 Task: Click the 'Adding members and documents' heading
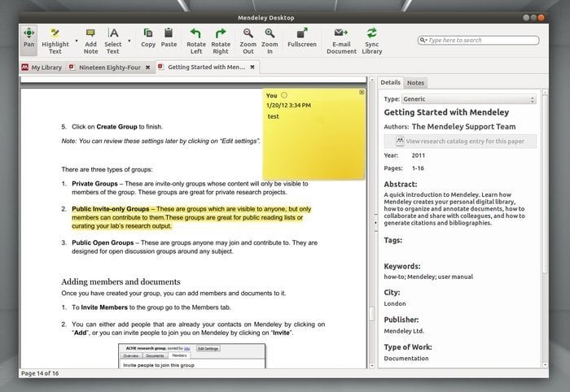click(121, 281)
